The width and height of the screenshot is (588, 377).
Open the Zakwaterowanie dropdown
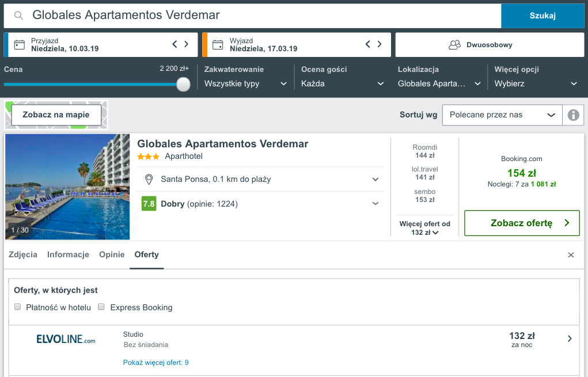(246, 83)
